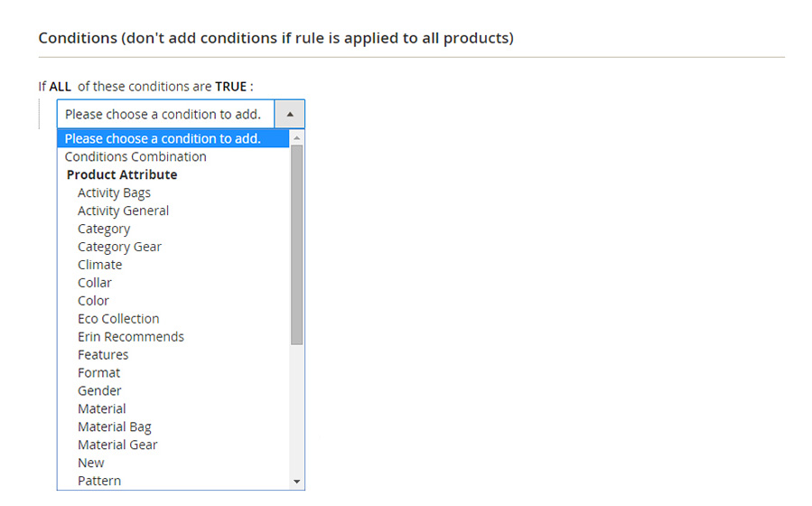The width and height of the screenshot is (812, 506).
Task: Click the TRUE value link in the rule
Action: click(230, 87)
